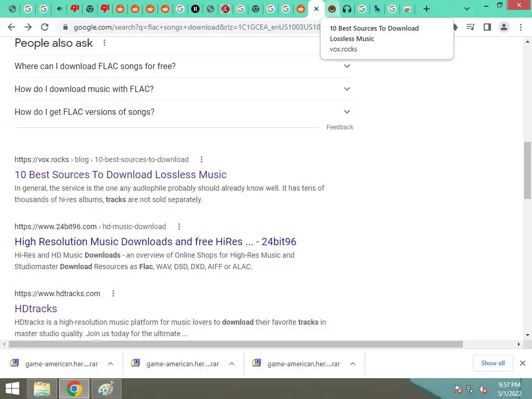Expand 'Where can I download FLAC songs for free?'
The image size is (532, 399).
pyautogui.click(x=184, y=66)
